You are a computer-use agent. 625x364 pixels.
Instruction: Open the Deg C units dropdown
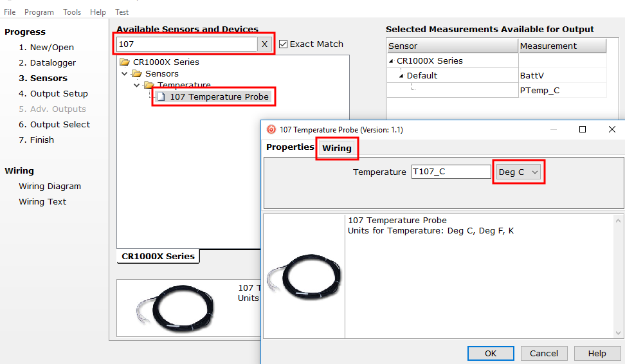point(518,172)
